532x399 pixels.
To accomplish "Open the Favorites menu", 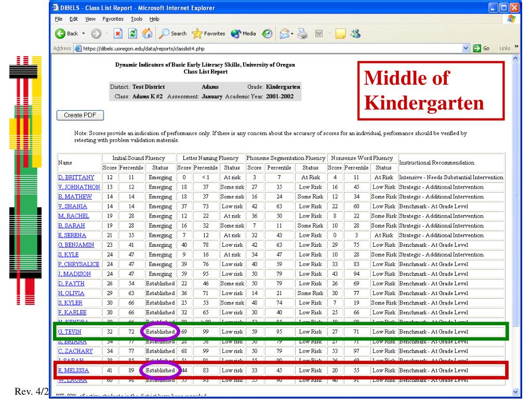I will point(113,19).
